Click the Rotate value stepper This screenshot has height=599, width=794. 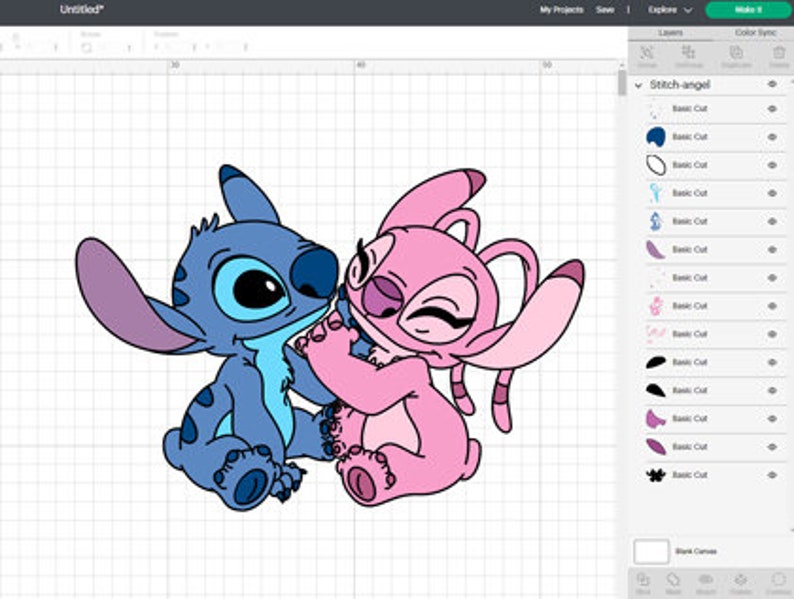click(130, 48)
